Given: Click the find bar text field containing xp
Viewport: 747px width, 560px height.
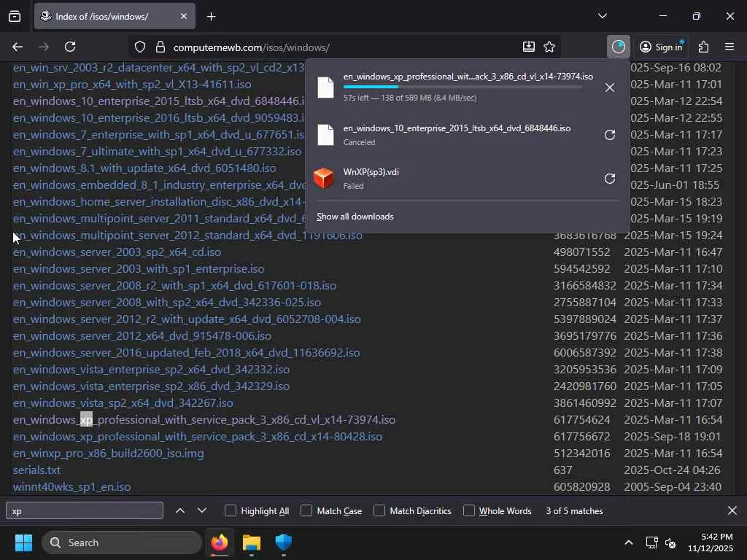Looking at the screenshot, I should click(x=85, y=511).
